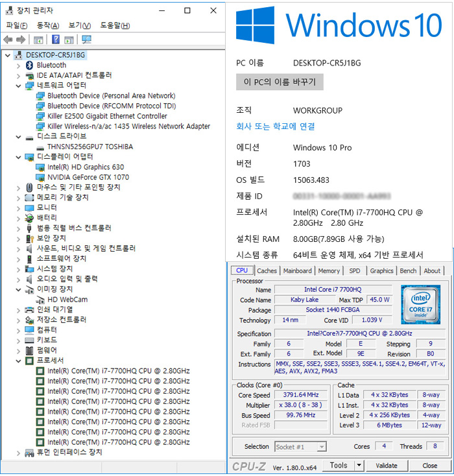Click the Core Speed 3791.64 MHz value

pos(301,395)
